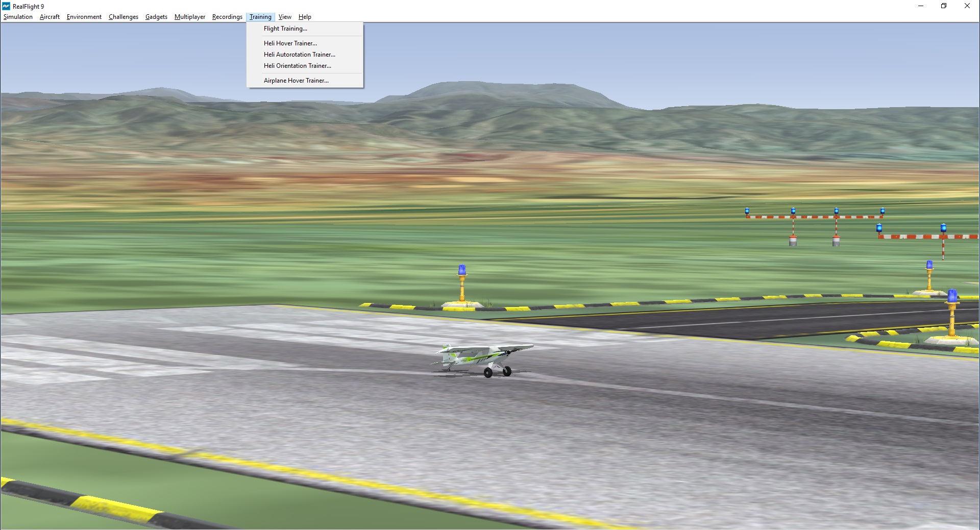
Task: Restore down the RealFlight window
Action: tap(944, 6)
